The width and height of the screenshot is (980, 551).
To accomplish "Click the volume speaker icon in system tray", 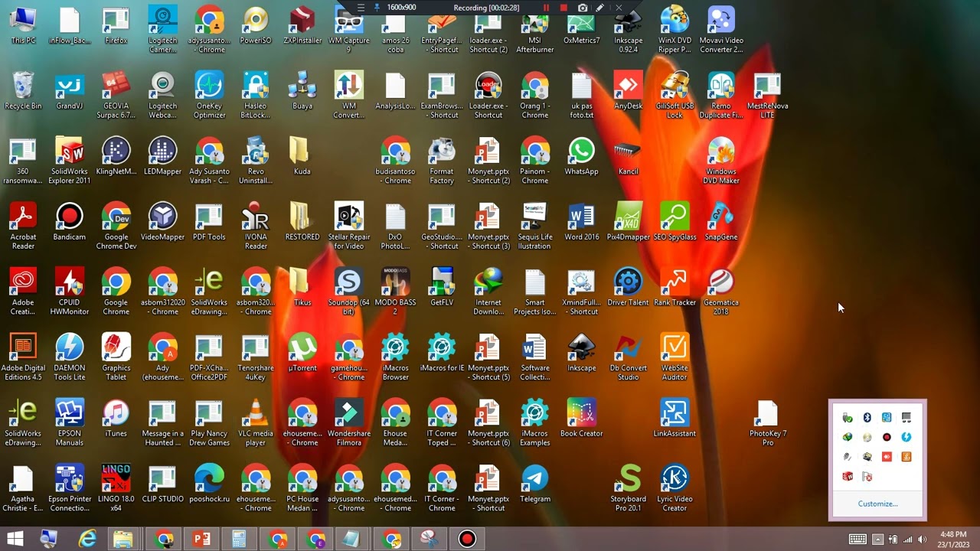I will point(922,540).
